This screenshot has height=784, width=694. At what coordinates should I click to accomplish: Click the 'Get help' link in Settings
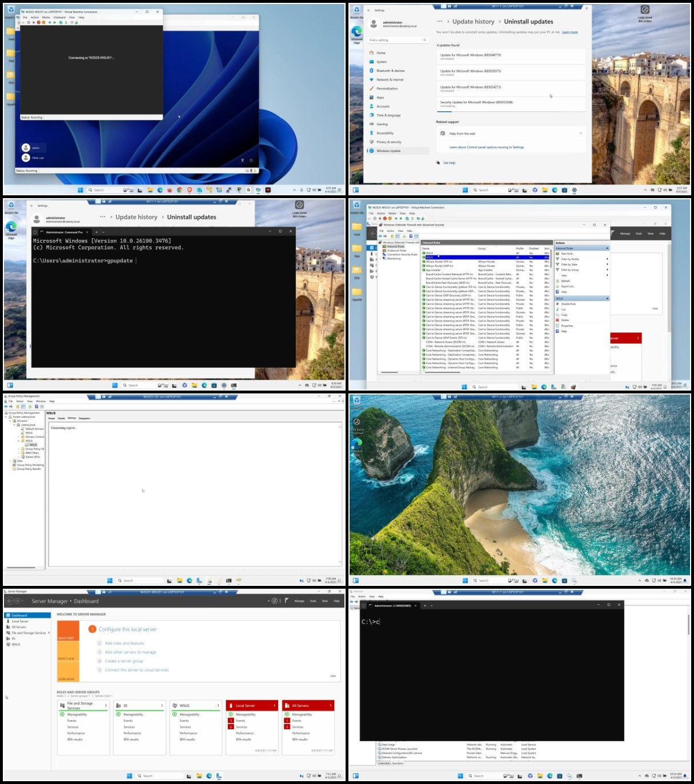450,163
